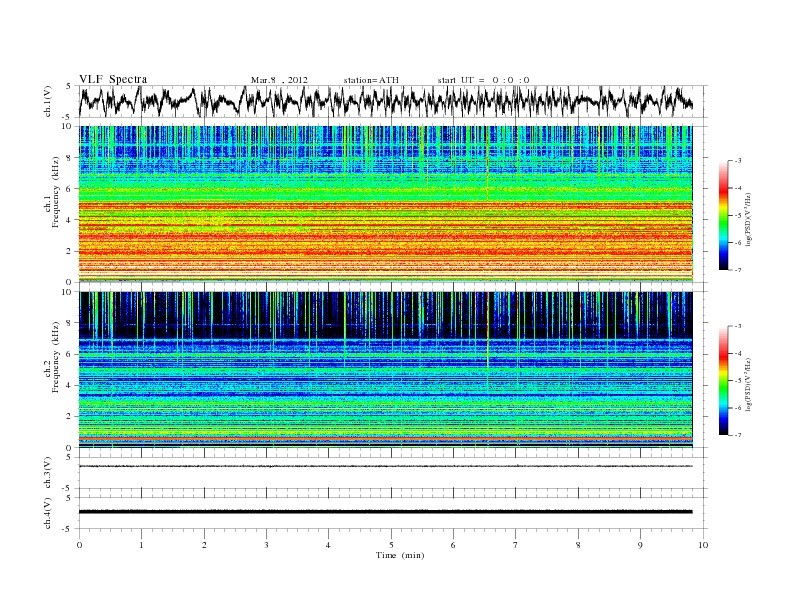Image resolution: width=792 pixels, height=612 pixels.
Task: Select the ch.3 voltage trace line
Action: click(x=386, y=466)
